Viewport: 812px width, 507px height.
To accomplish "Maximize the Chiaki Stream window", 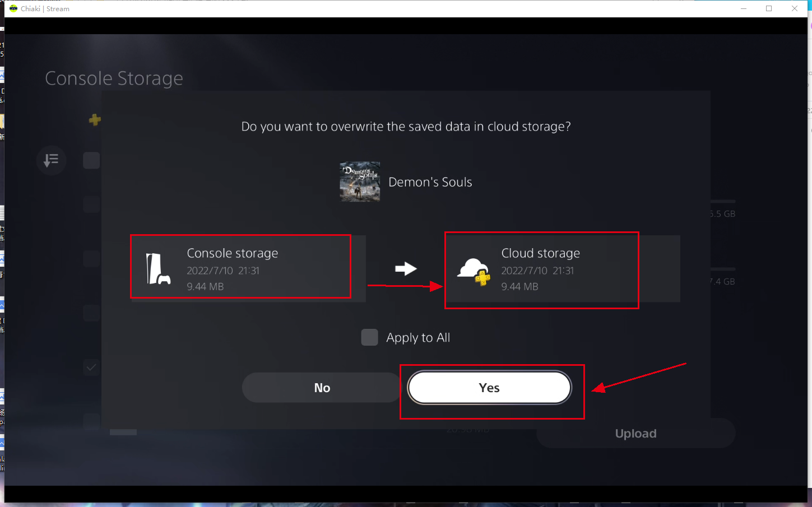I will pyautogui.click(x=769, y=8).
